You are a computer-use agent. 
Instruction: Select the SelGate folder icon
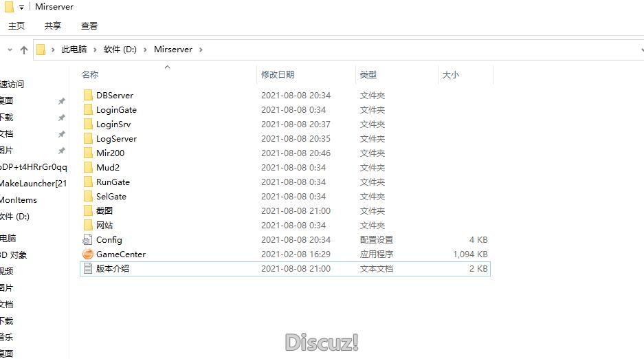[x=88, y=196]
